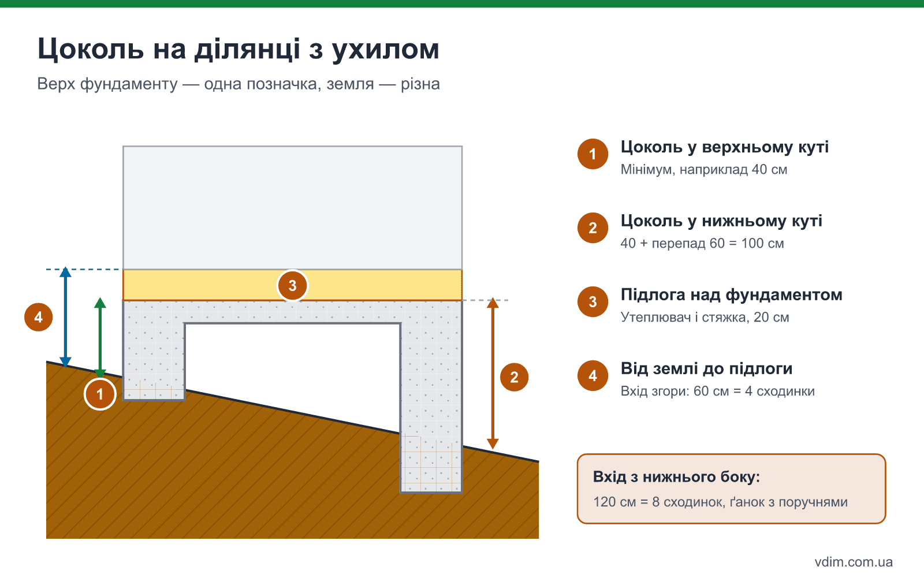Image resolution: width=924 pixels, height=585 pixels.
Task: Click the text "Вхід згори: 60 см = 4 сходинки"
Action: [718, 392]
